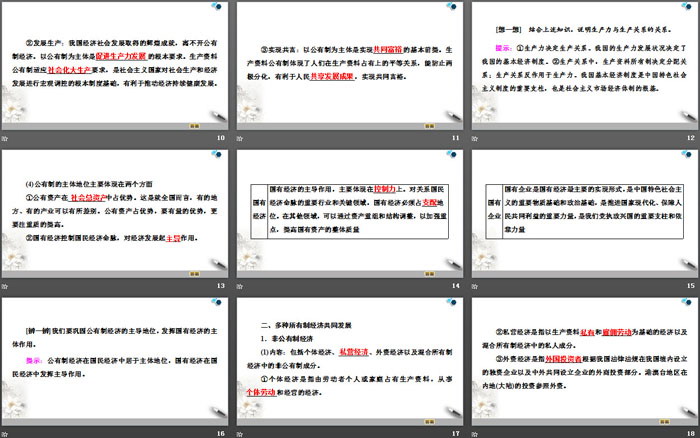Click the animation star icon under slide 18

(x=475, y=434)
